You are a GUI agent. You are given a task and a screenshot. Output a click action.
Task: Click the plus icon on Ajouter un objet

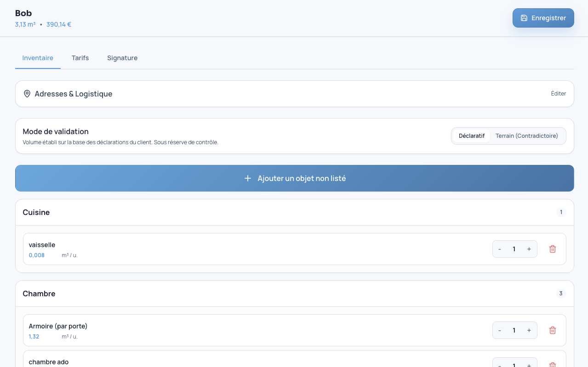[248, 178]
